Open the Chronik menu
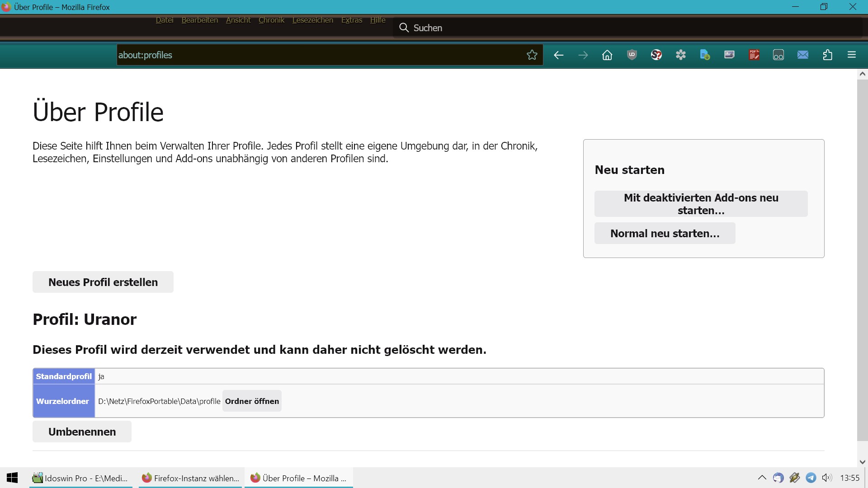868x488 pixels. 271,20
